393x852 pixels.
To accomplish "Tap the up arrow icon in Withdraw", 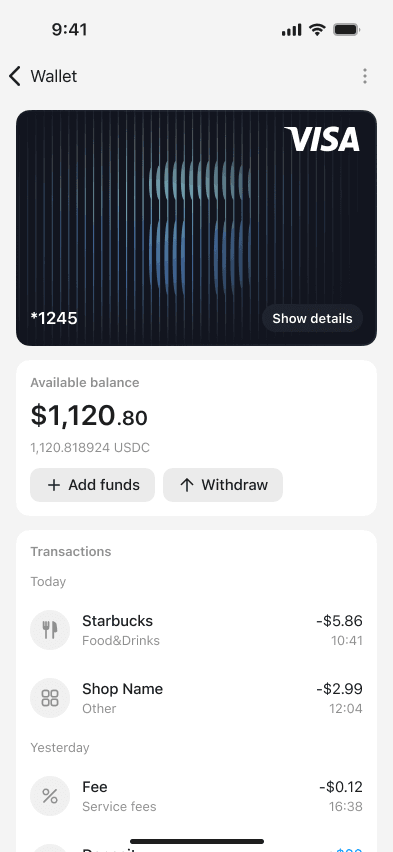I will coord(186,485).
